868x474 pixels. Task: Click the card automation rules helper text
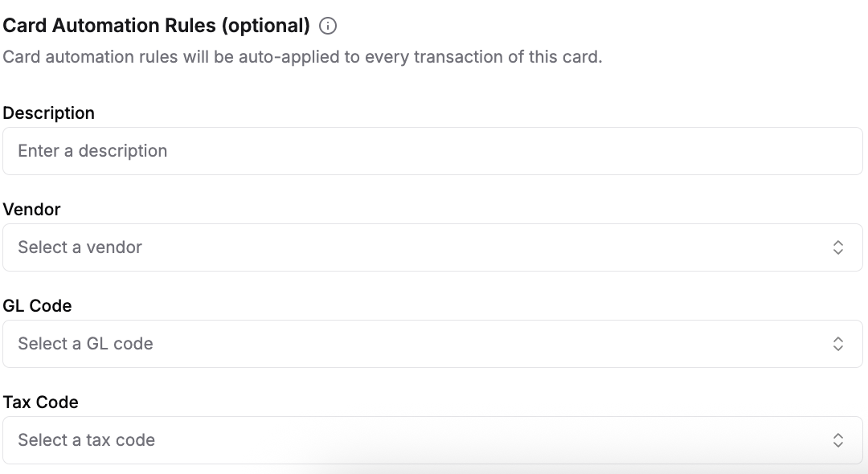pos(302,58)
